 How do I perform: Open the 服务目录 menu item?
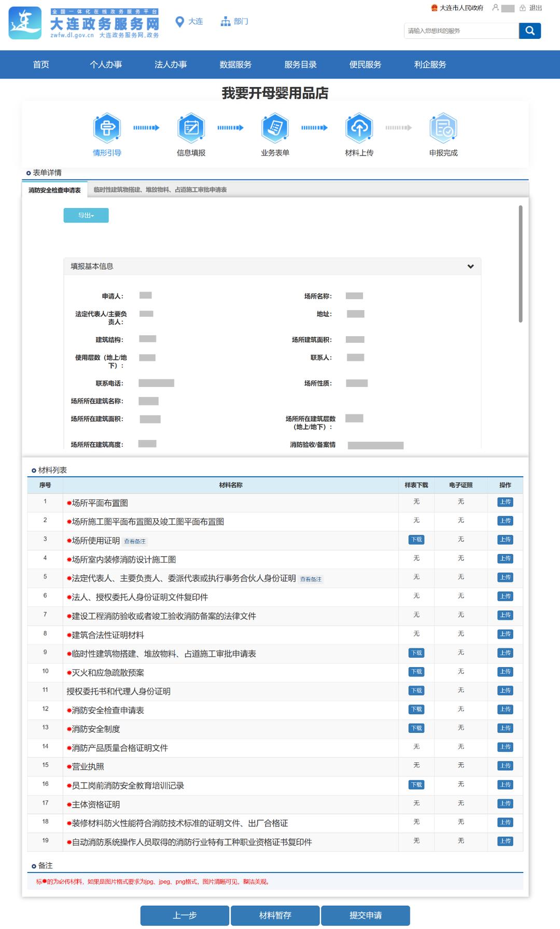pyautogui.click(x=300, y=65)
